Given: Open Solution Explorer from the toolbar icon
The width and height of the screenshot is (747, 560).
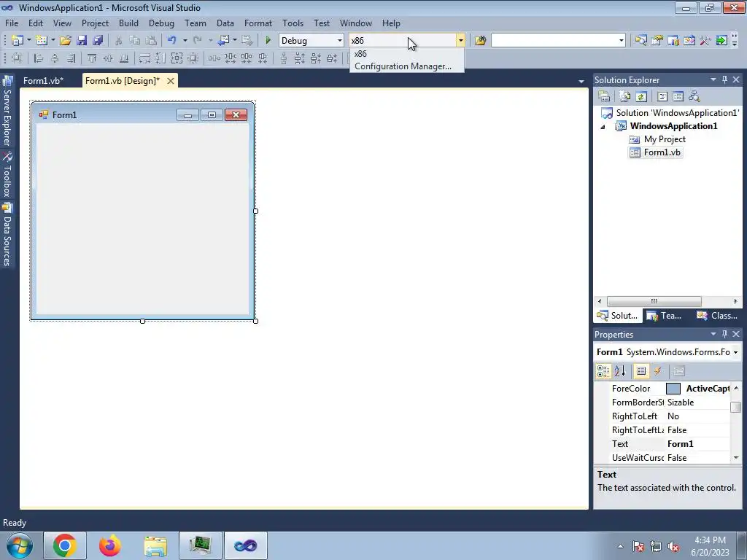Looking at the screenshot, I should (x=640, y=41).
